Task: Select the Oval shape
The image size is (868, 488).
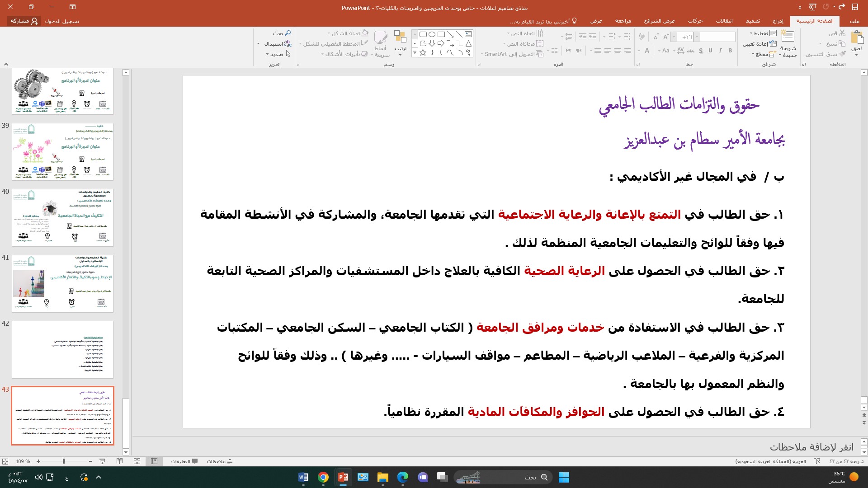Action: point(432,34)
